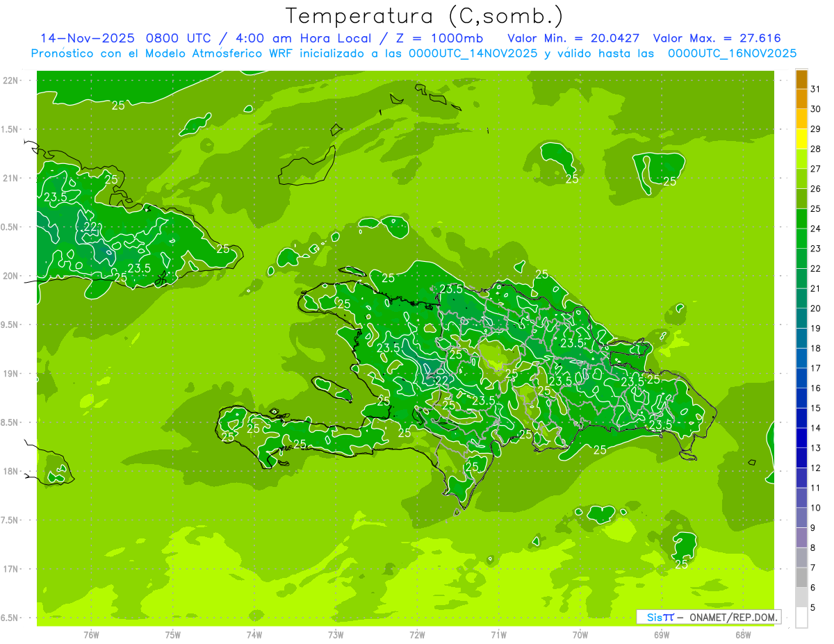Click legend value 16

[x=816, y=388]
